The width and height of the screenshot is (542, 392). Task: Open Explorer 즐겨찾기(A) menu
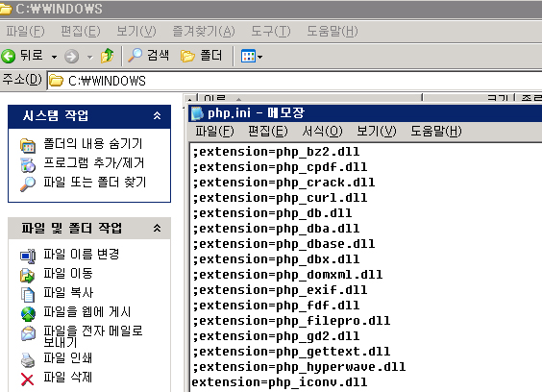[x=204, y=32]
